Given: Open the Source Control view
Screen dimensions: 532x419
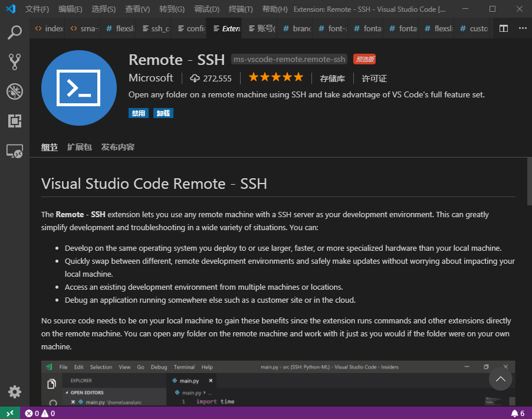Looking at the screenshot, I should tap(15, 62).
